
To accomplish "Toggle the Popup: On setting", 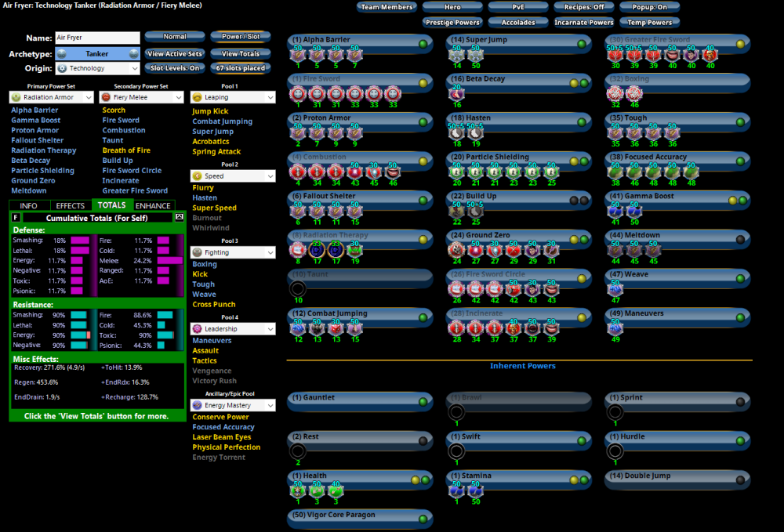I will click(x=649, y=7).
